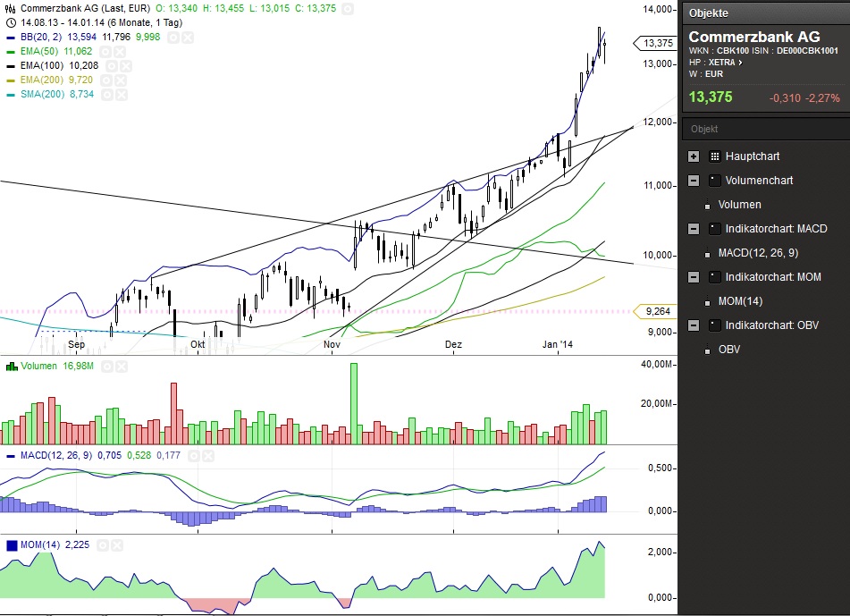The height and width of the screenshot is (616, 850).
Task: Click the Indikatorchart: MACD panel icon
Action: (715, 229)
